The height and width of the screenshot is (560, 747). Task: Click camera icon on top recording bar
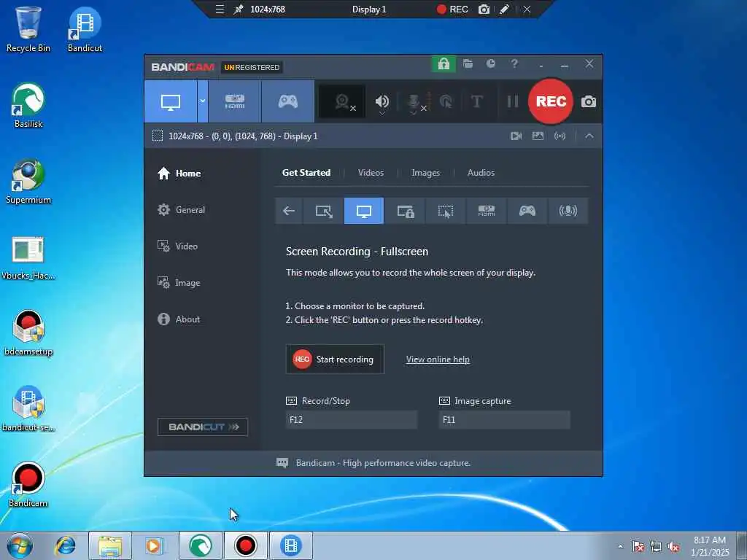(484, 9)
